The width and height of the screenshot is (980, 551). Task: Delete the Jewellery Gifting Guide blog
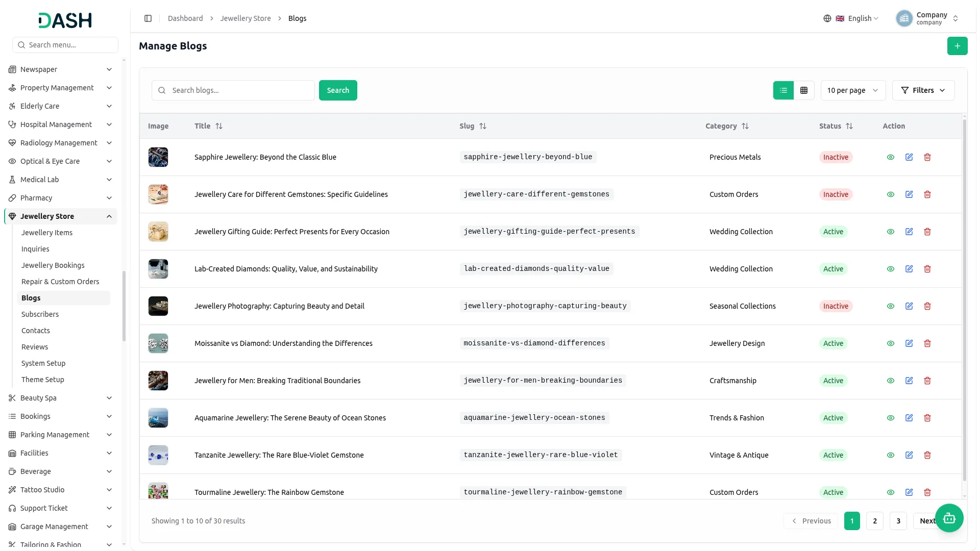[x=927, y=232]
